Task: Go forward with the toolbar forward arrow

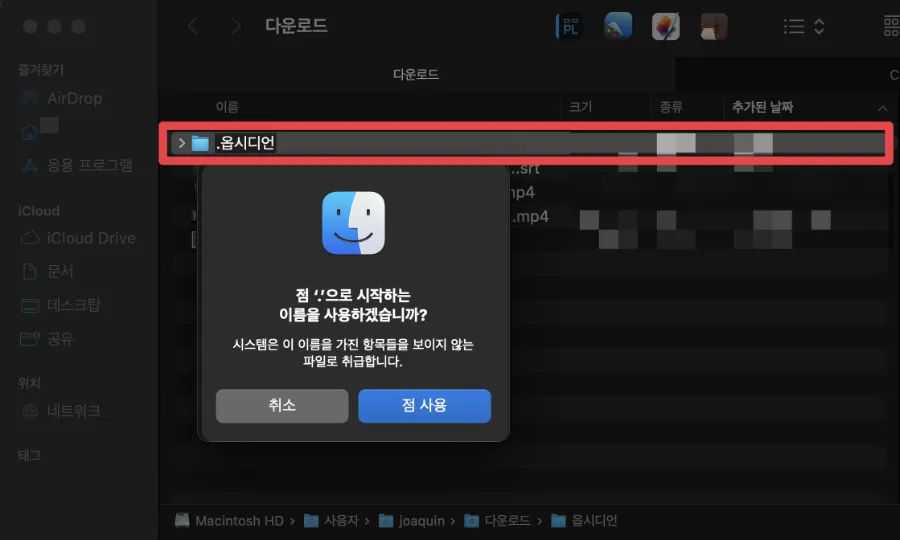Action: [235, 26]
